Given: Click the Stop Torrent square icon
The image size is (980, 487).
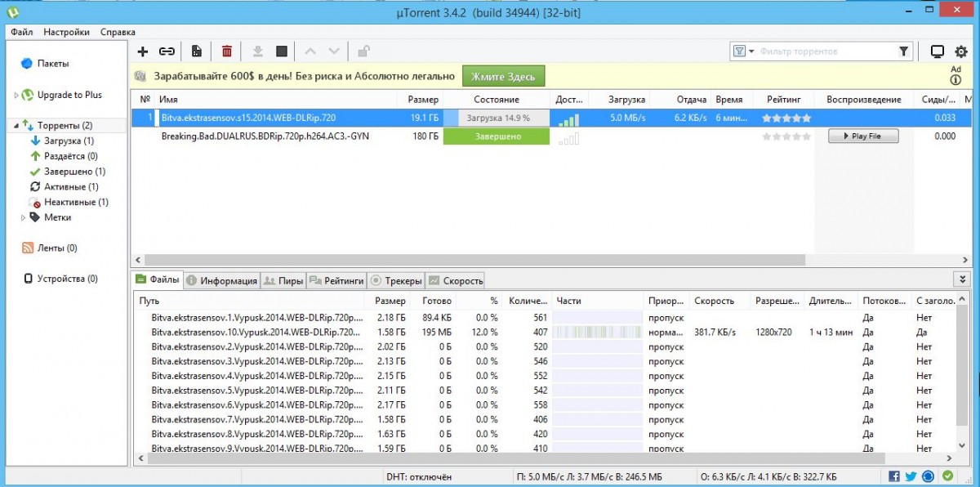Looking at the screenshot, I should click(282, 51).
